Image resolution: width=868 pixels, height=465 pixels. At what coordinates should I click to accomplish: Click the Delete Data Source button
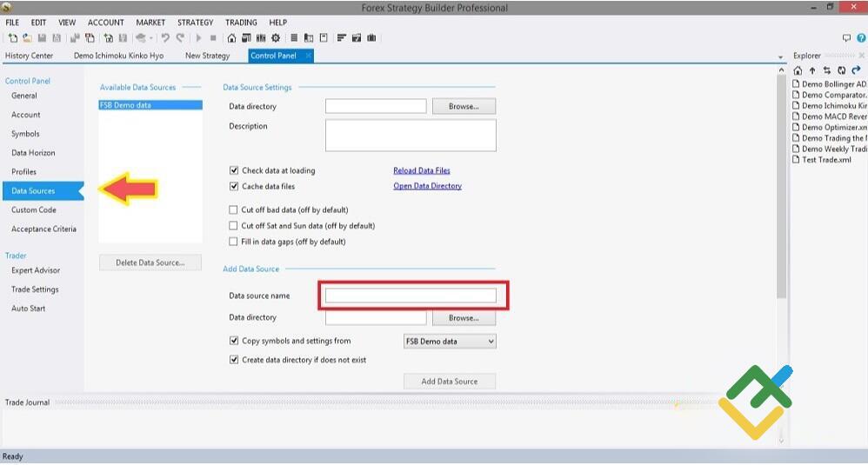(x=150, y=262)
